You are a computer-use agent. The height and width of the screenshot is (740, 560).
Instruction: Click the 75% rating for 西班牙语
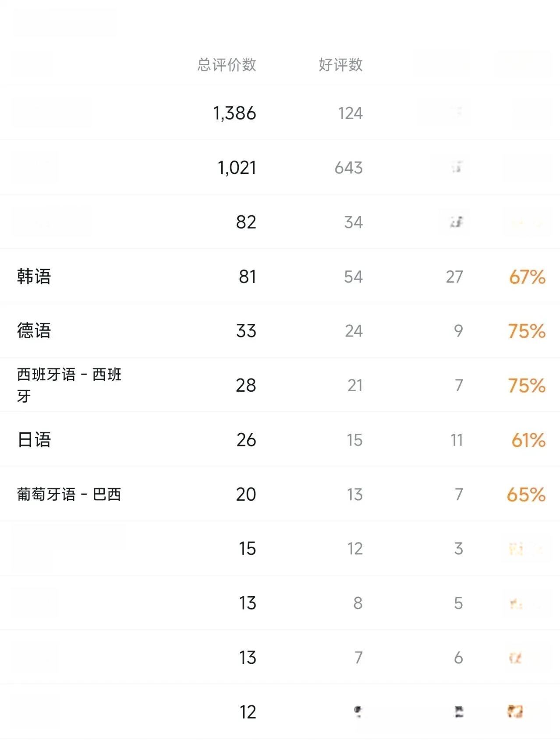pyautogui.click(x=527, y=386)
